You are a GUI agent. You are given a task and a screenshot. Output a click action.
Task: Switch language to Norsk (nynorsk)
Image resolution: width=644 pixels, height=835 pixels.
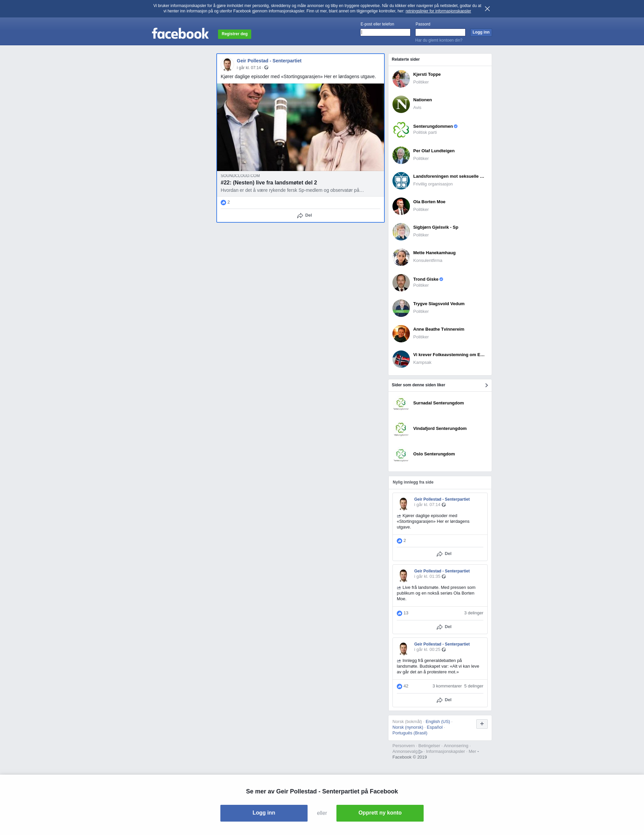(408, 727)
